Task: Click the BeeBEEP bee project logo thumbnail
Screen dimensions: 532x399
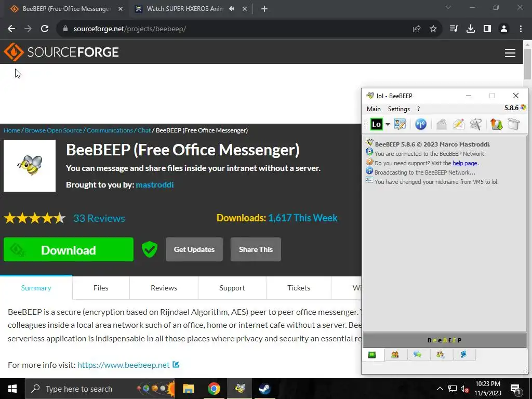Action: pos(30,166)
